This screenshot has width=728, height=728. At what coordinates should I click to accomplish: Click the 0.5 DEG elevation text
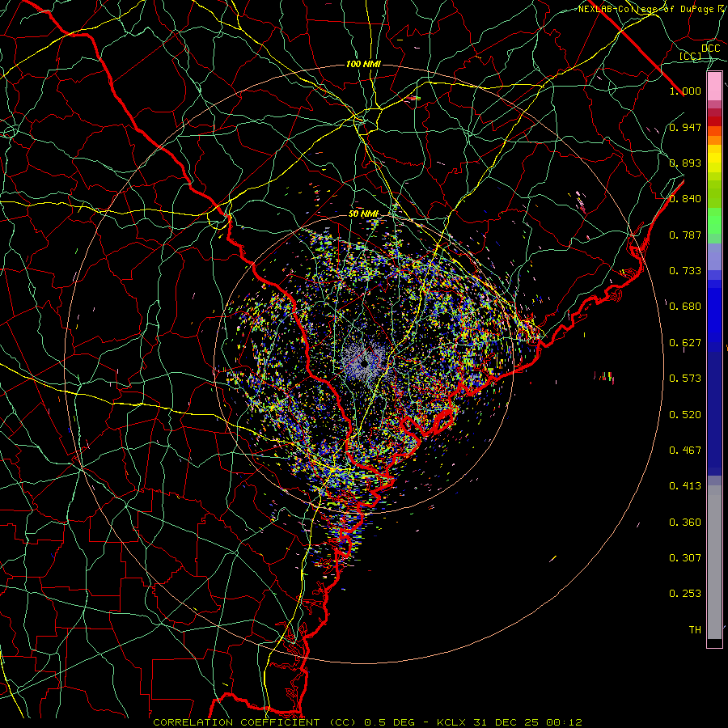[388, 722]
